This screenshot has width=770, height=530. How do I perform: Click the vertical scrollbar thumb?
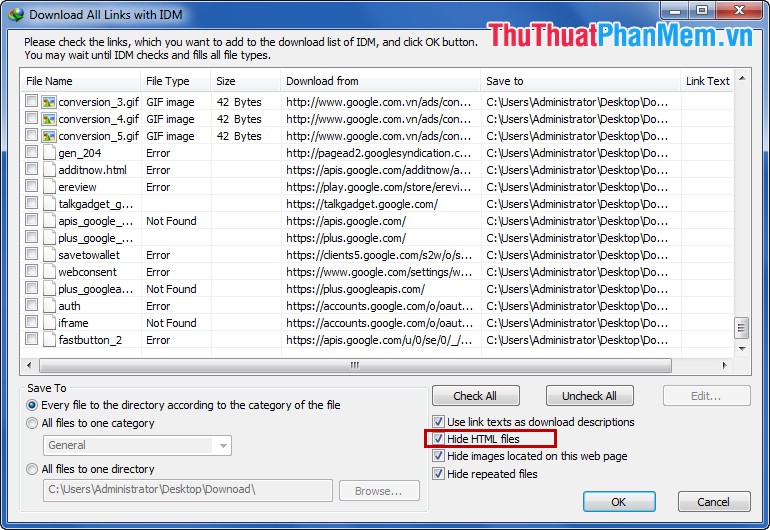pyautogui.click(x=742, y=328)
